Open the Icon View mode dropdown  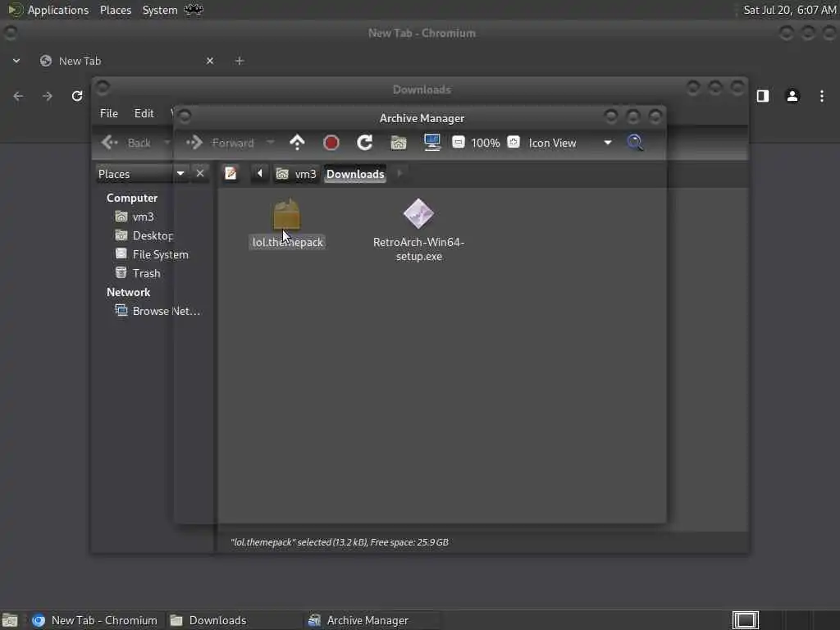(570, 143)
